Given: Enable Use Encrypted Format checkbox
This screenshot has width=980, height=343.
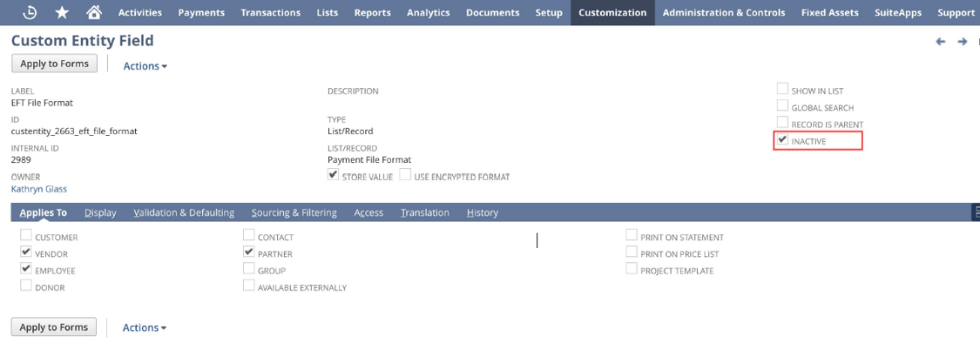Looking at the screenshot, I should (x=405, y=176).
